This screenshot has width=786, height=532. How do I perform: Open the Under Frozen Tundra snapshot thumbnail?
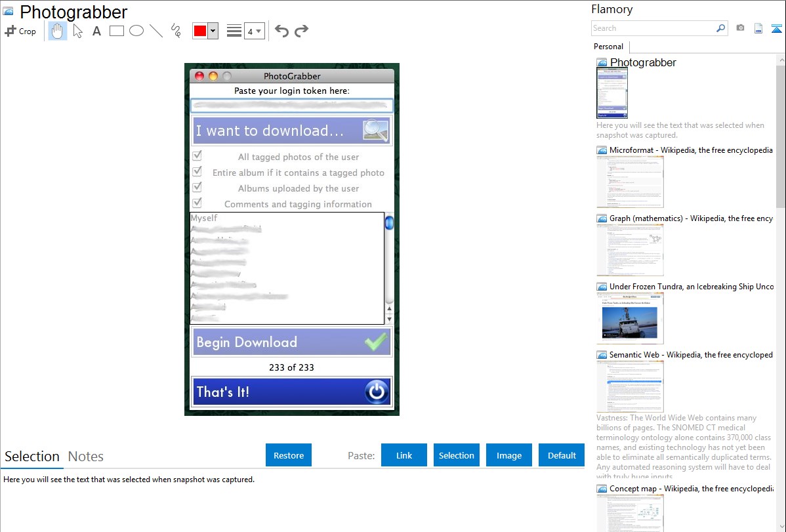coord(630,318)
